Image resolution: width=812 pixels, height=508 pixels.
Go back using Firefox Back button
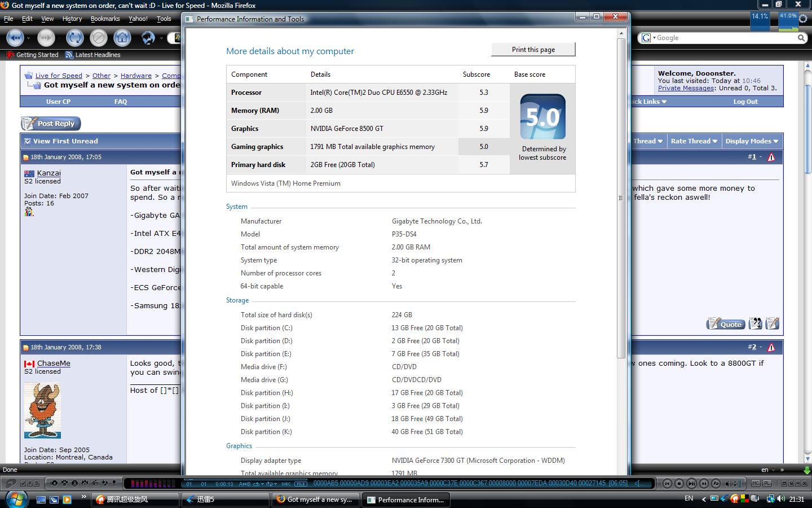pos(15,38)
